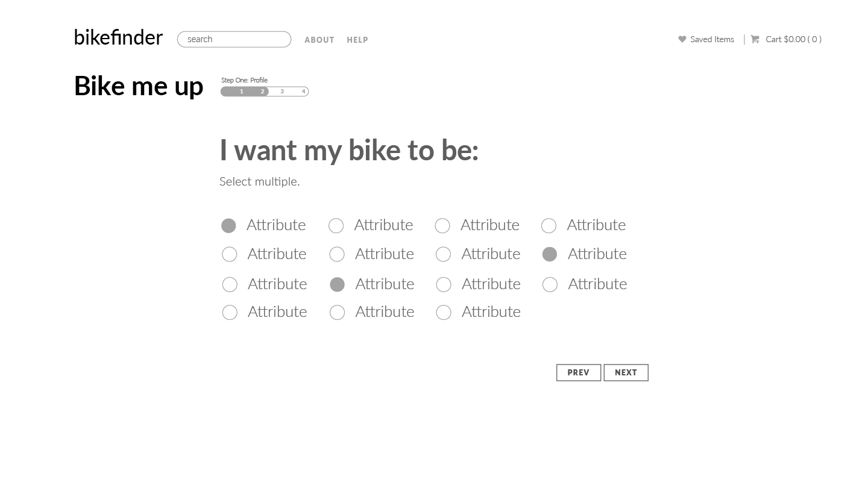Open the Saved Items text link
Image resolution: width=868 pixels, height=482 pixels.
712,39
